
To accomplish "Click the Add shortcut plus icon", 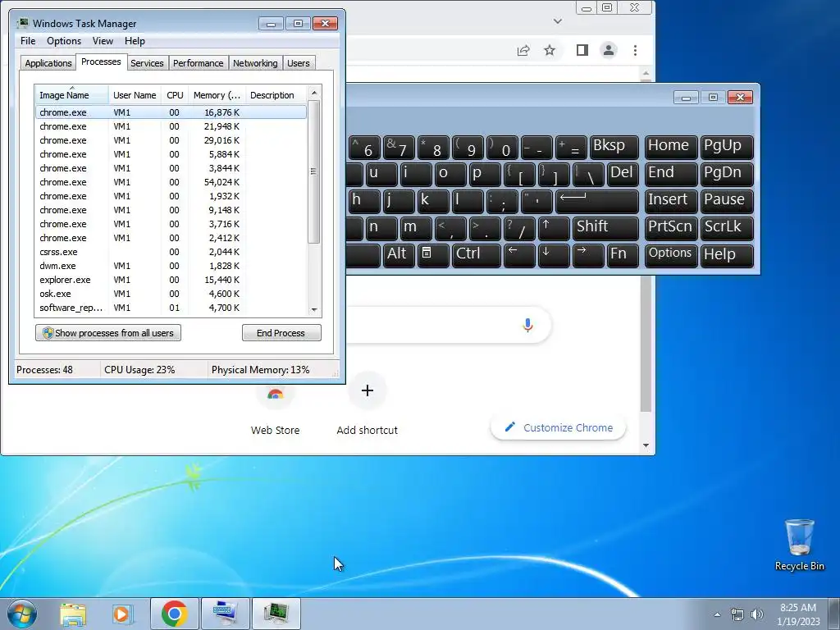I will point(367,390).
